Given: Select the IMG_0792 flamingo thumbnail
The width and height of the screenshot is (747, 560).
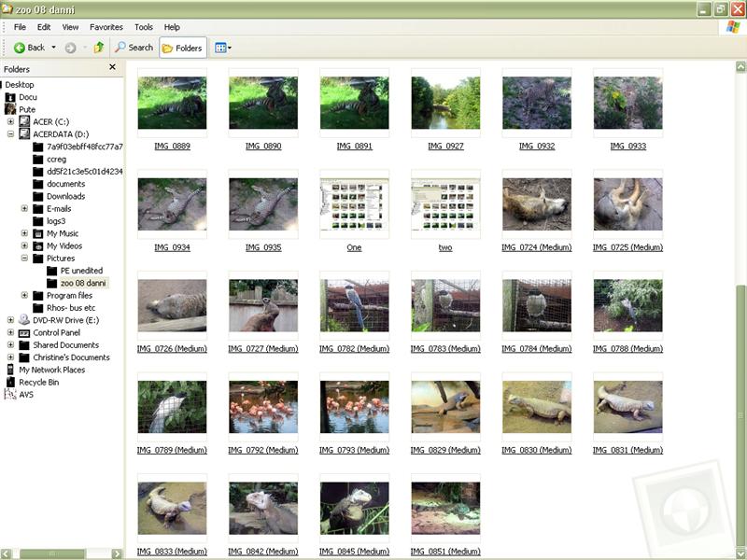Looking at the screenshot, I should [x=263, y=407].
